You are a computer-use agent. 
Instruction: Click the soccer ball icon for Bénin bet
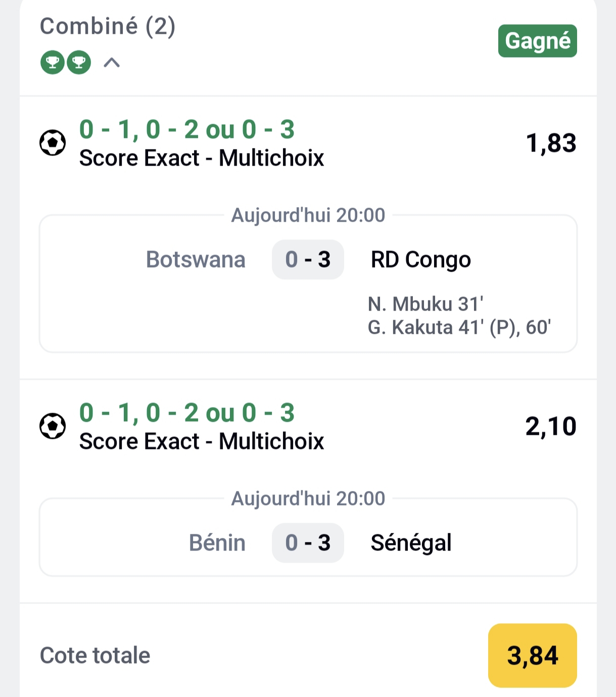[x=53, y=426]
